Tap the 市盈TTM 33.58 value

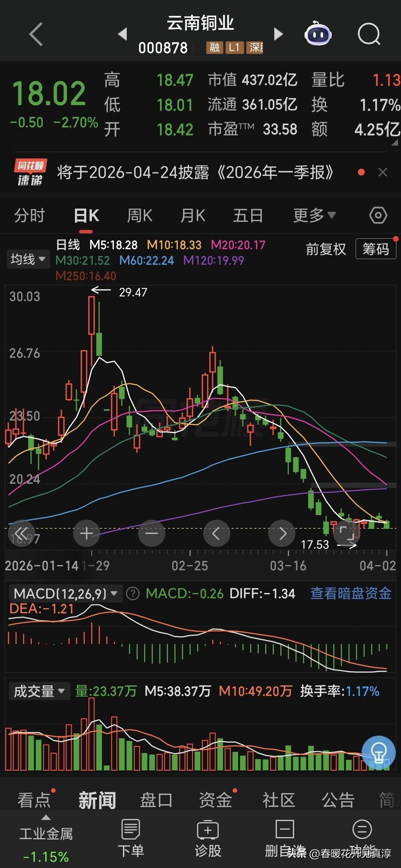point(253,129)
